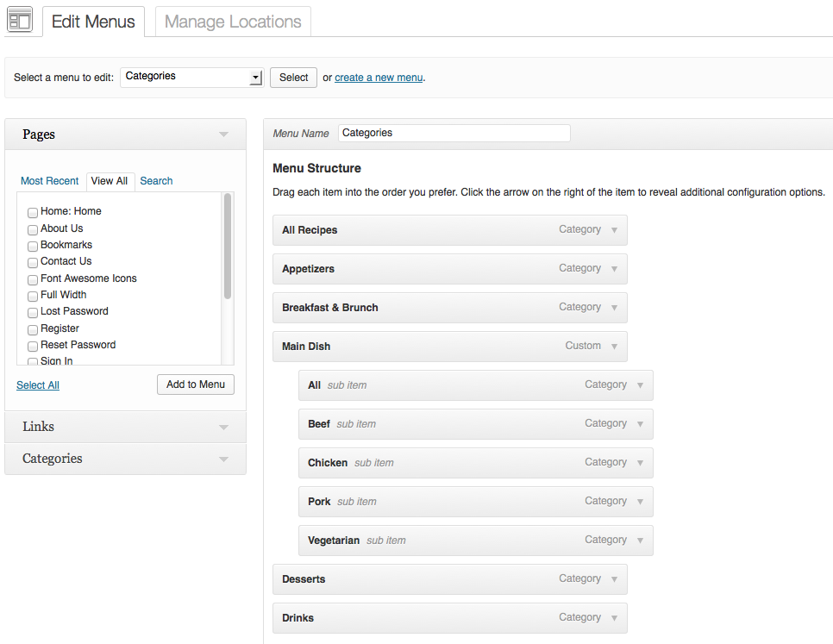Switch to the Manage Locations tab

233,22
